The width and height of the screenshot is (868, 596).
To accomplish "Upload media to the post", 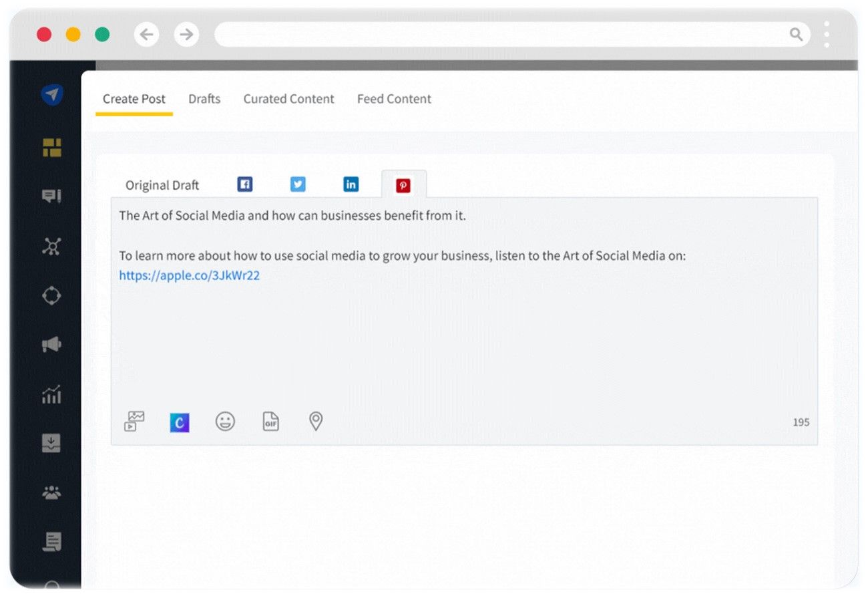I will [x=134, y=420].
